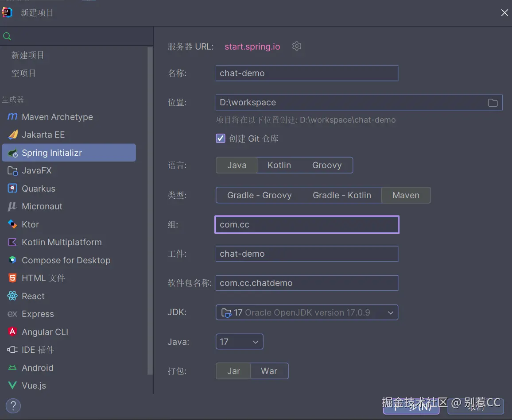Click the Ktor icon
The image size is (512, 420).
click(x=12, y=224)
